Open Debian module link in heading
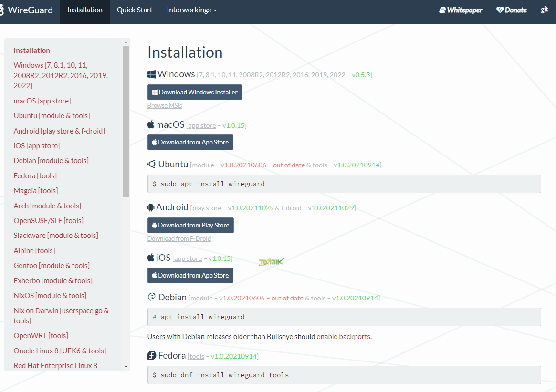The image size is (556, 392). click(201, 298)
